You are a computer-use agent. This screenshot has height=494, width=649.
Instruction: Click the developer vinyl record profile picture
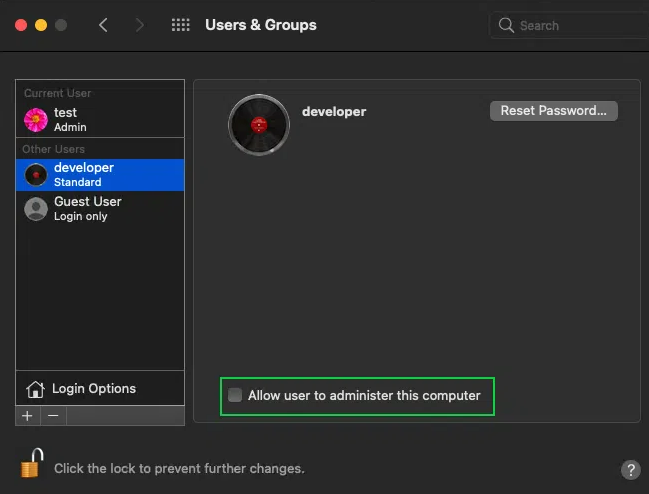click(x=259, y=125)
